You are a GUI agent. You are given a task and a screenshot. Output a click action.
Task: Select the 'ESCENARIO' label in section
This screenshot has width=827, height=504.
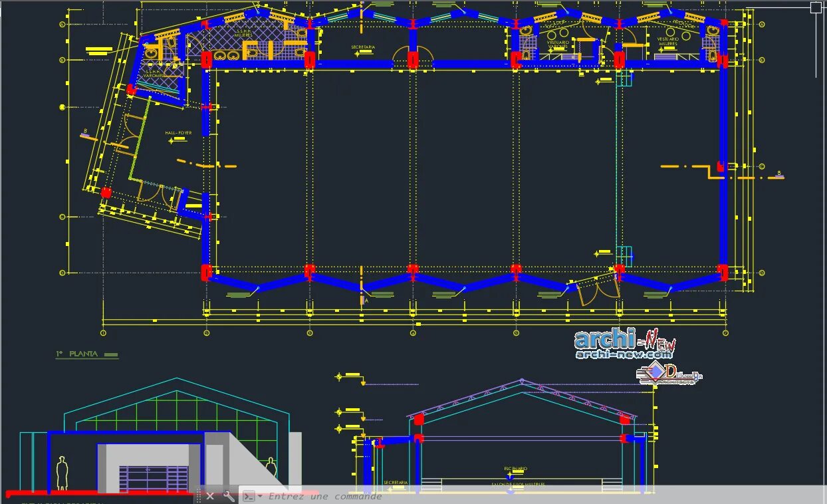pyautogui.click(x=515, y=469)
